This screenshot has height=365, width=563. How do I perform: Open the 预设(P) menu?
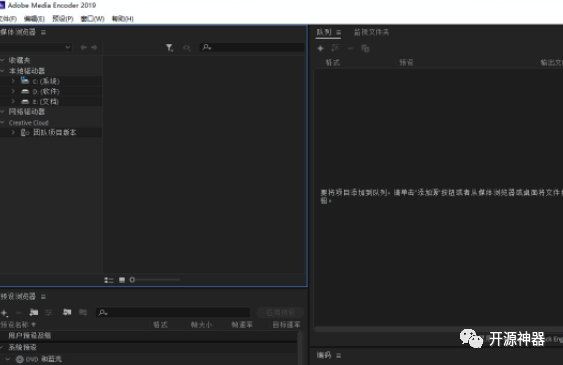coord(63,19)
